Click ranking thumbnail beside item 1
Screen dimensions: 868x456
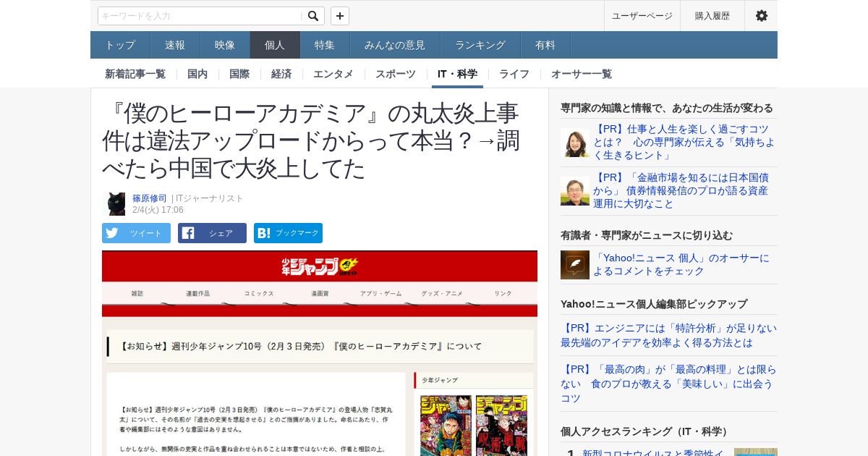756,452
